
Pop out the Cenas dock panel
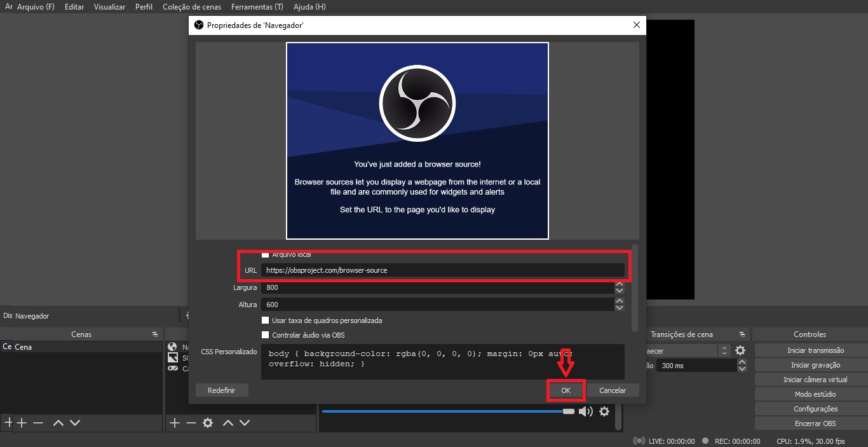pos(154,334)
